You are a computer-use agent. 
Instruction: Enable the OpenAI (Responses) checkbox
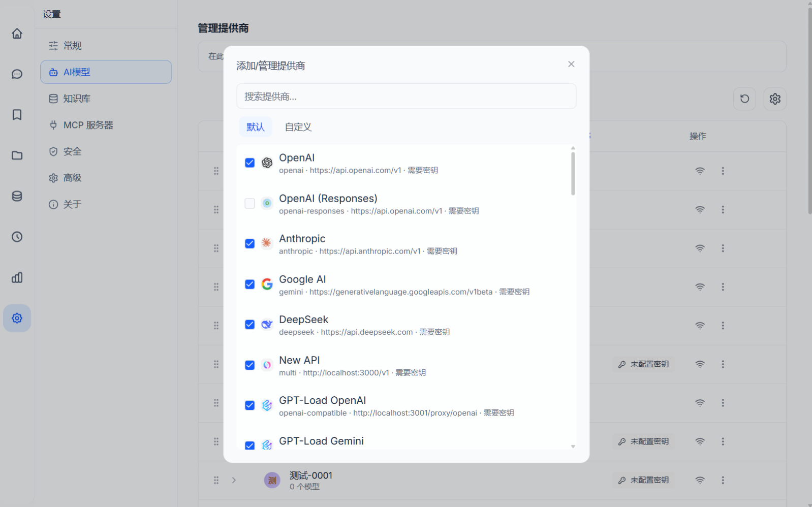point(249,203)
